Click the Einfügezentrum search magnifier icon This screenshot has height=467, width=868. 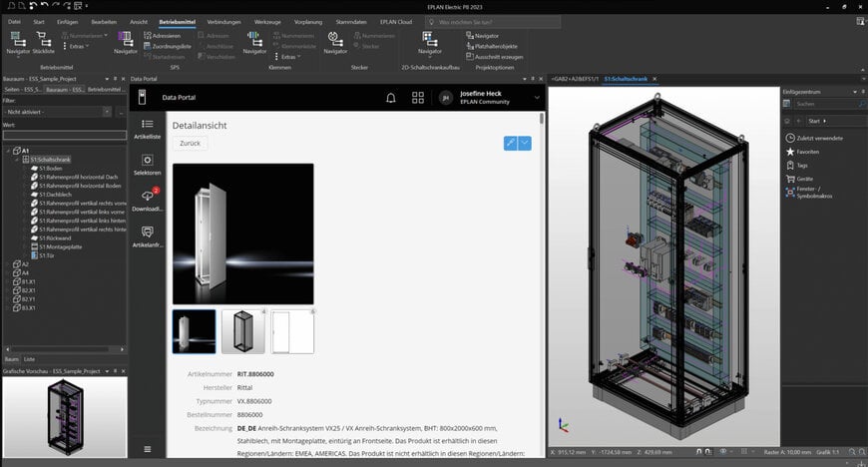(862, 104)
